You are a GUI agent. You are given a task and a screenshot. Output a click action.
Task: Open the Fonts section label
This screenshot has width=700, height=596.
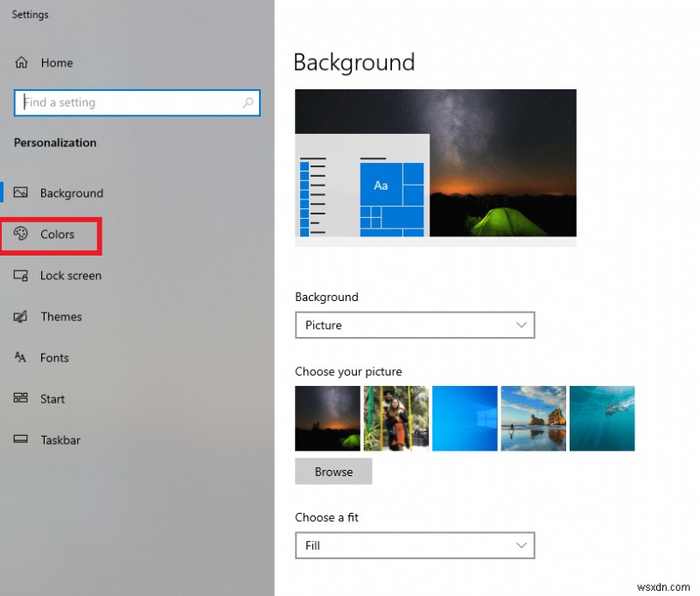point(54,358)
